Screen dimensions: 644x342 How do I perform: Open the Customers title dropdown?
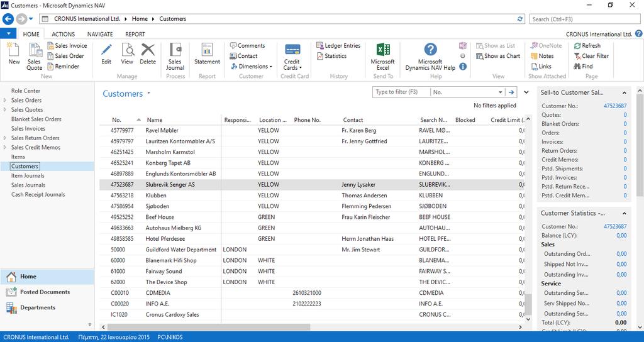148,94
